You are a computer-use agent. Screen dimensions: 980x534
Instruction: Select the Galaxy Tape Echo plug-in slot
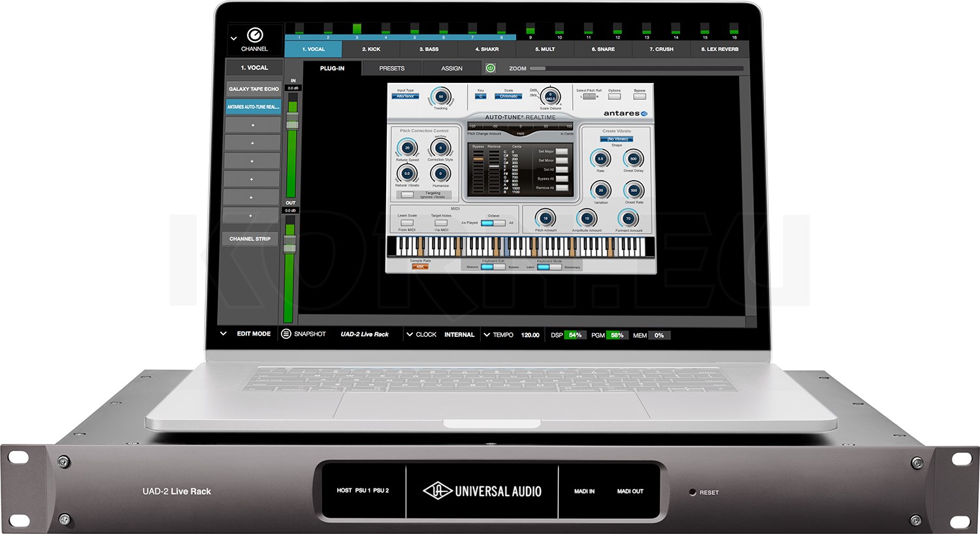click(x=253, y=89)
